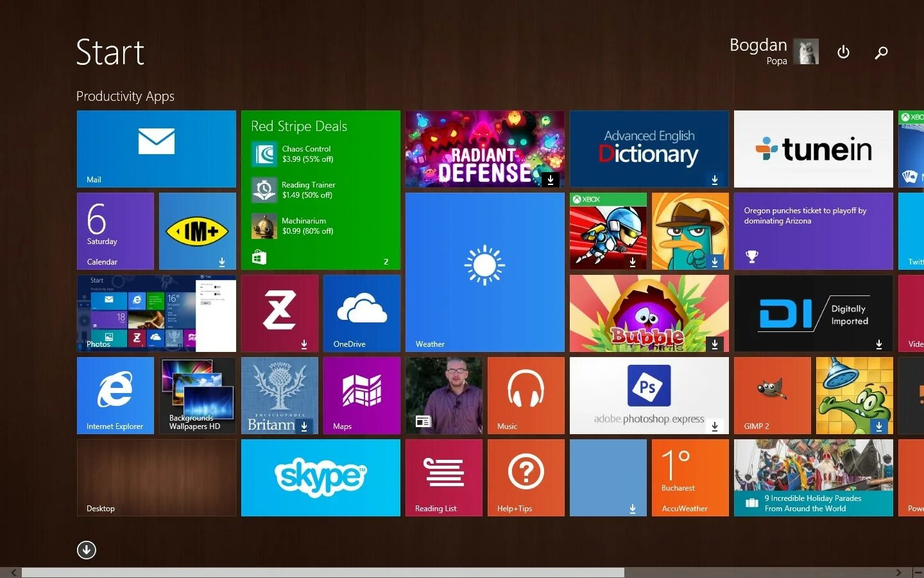Click the scrollbar left arrow
This screenshot has height=578, width=924.
point(13,572)
